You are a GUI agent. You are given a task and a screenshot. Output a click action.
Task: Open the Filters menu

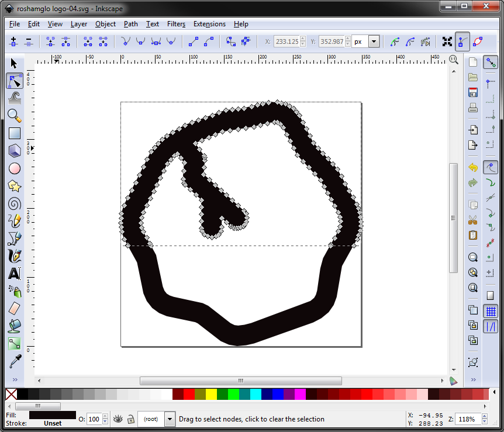coord(176,24)
